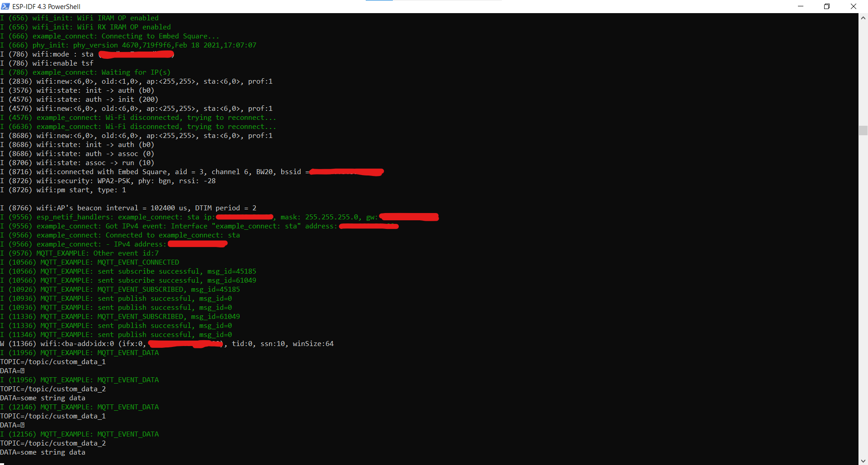Click 'wifi:pm start, type: 1' line
This screenshot has height=465, width=868.
pyautogui.click(x=63, y=190)
